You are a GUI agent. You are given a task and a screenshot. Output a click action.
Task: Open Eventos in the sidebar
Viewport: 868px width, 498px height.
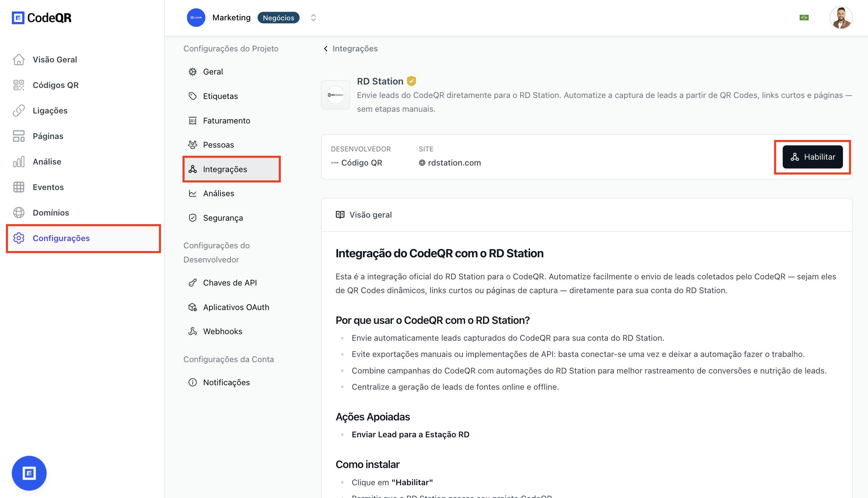point(48,187)
